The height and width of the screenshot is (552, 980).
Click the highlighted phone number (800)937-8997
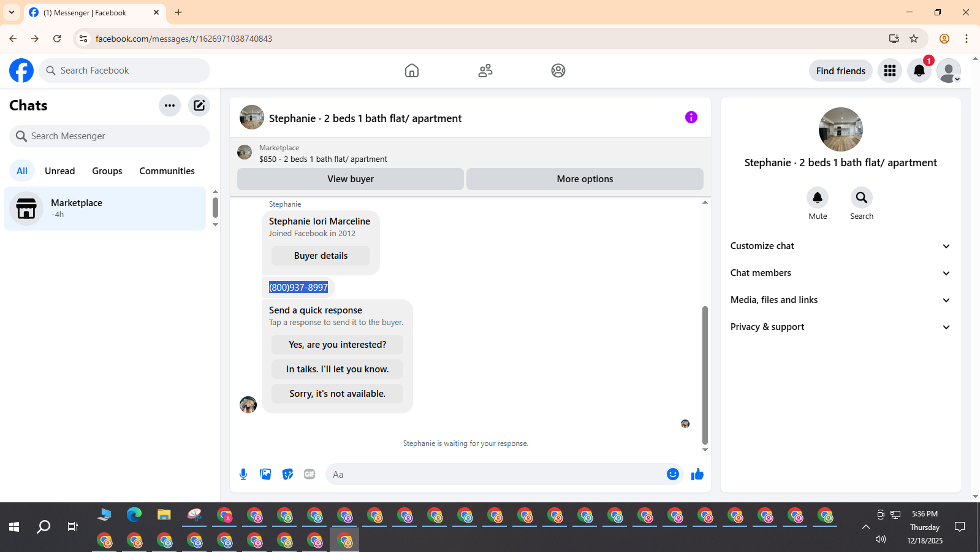298,287
